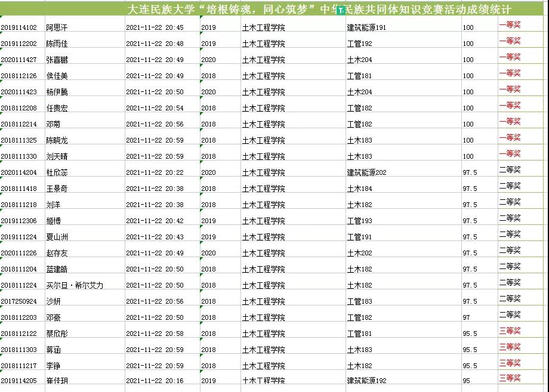Select the name 刘洋
The image size is (549, 392).
pos(53,205)
